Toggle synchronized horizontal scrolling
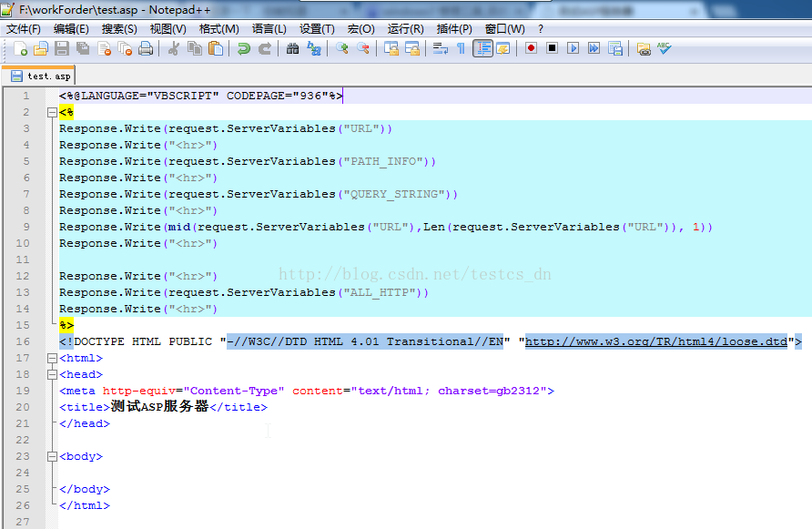This screenshot has width=812, height=529. [412, 48]
